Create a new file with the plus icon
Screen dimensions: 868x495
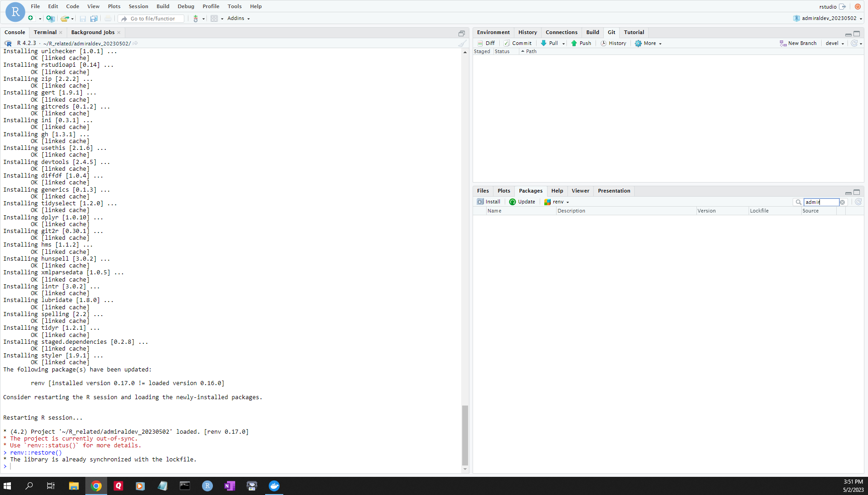point(30,18)
